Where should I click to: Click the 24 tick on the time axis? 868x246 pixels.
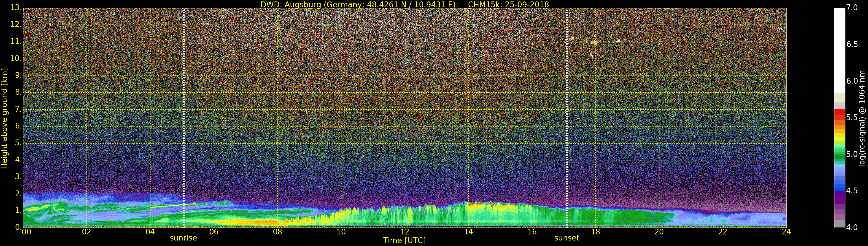tap(786, 232)
